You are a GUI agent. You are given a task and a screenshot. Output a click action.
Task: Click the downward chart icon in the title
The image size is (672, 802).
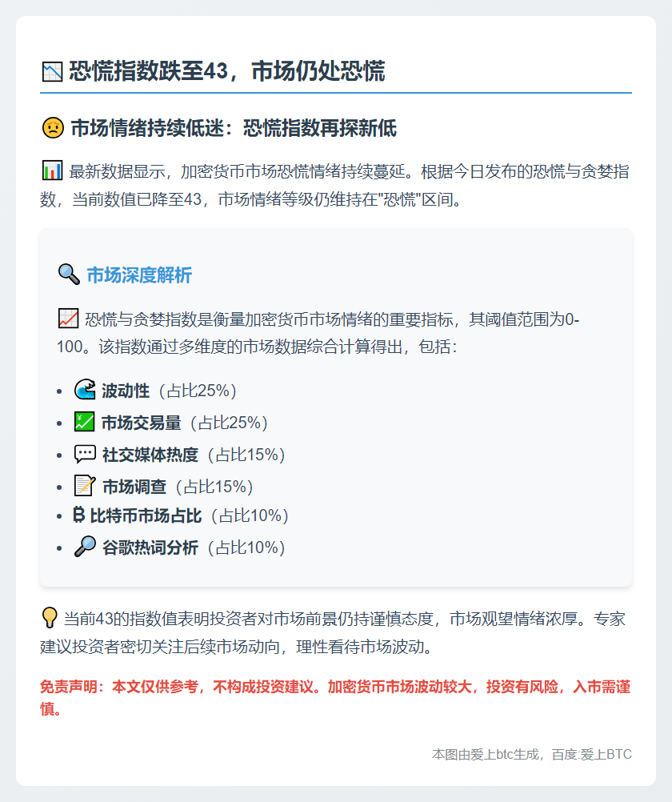52,72
